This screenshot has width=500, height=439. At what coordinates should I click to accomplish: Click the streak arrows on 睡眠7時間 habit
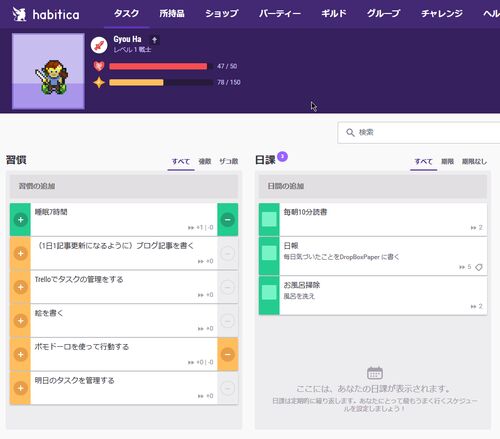(x=191, y=228)
